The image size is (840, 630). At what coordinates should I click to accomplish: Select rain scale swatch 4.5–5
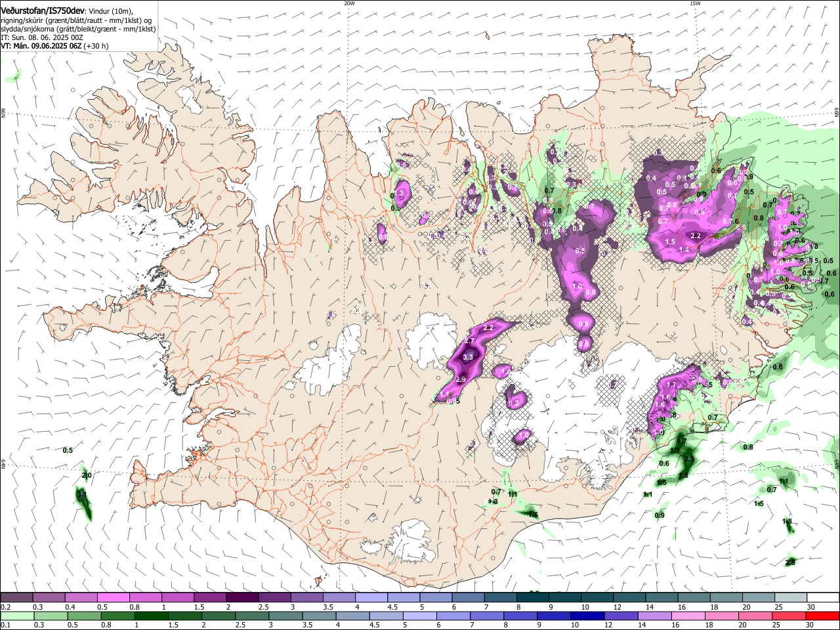[386, 616]
